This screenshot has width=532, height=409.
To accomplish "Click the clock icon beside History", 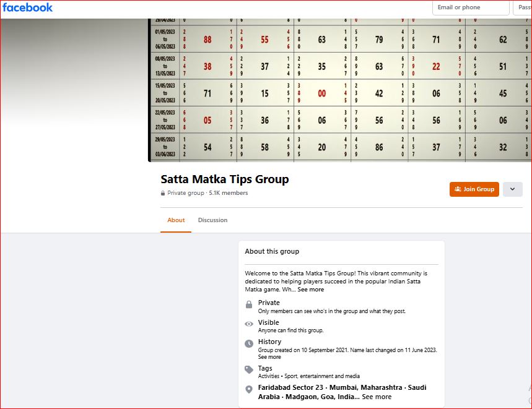I will click(248, 342).
